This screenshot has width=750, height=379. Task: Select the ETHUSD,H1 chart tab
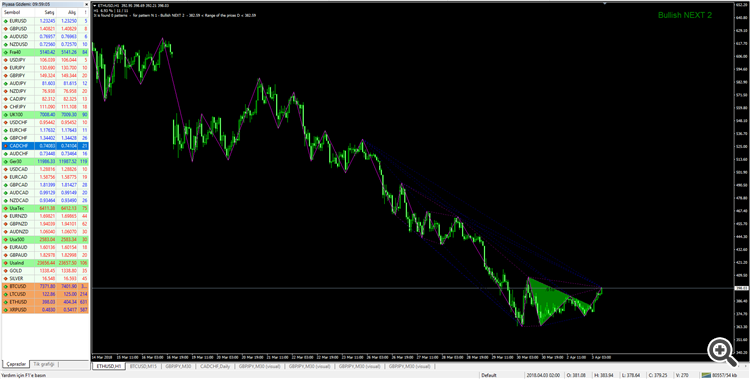coord(109,366)
